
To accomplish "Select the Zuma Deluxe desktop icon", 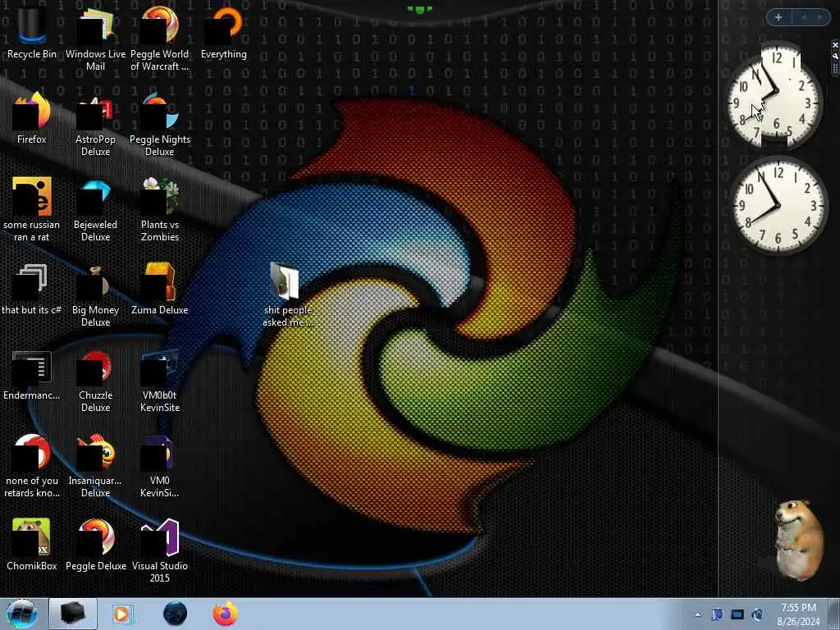I will (x=160, y=290).
